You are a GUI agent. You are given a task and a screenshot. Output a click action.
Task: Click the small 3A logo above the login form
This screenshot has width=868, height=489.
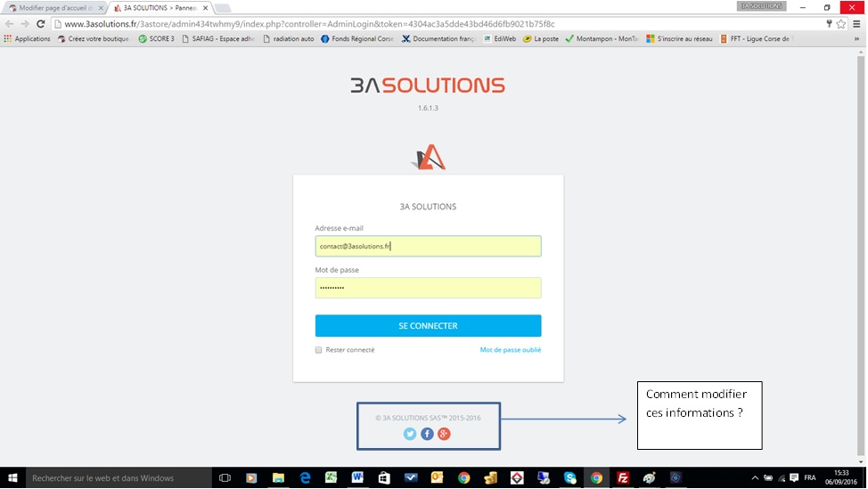tap(429, 157)
